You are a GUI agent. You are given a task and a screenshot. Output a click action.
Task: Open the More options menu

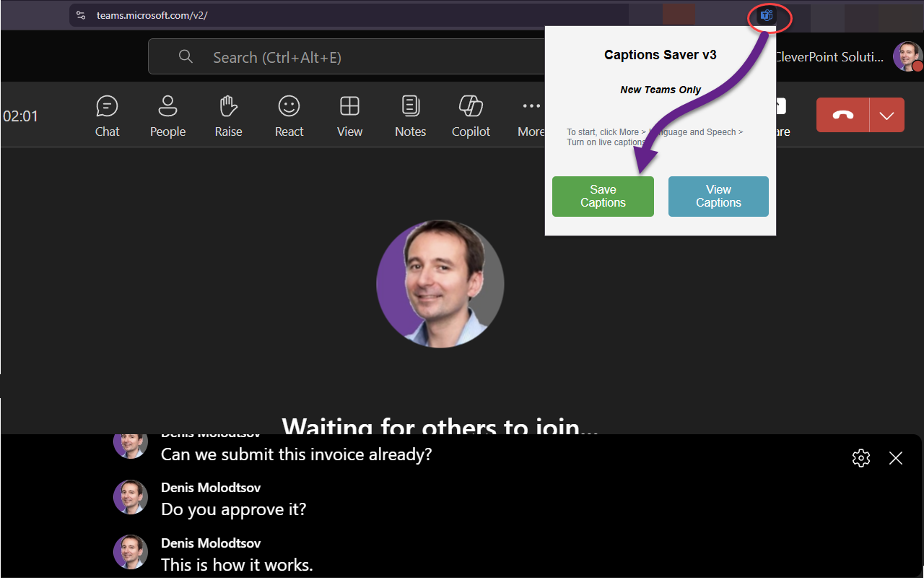pyautogui.click(x=531, y=116)
